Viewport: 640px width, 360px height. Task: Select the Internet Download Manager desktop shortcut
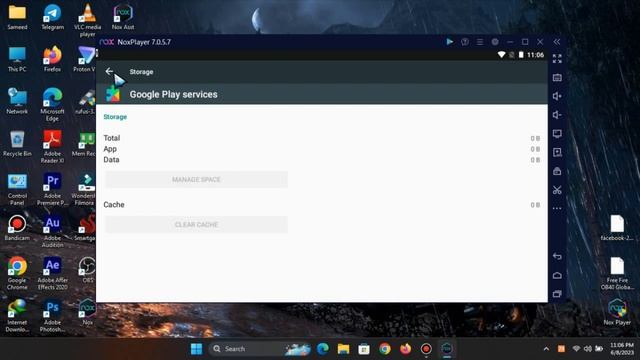[x=17, y=316]
